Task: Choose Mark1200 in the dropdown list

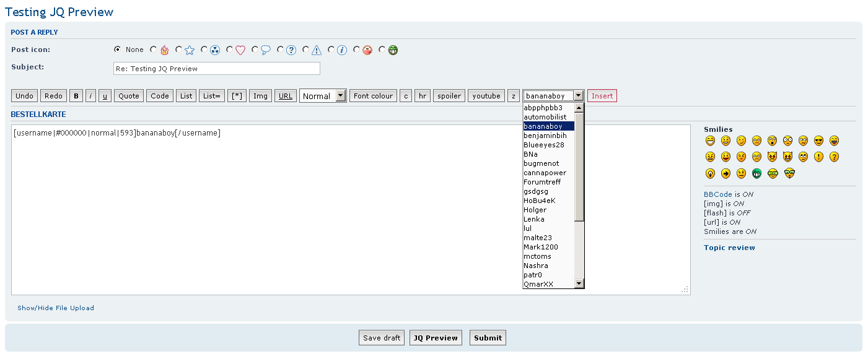Action: click(540, 247)
